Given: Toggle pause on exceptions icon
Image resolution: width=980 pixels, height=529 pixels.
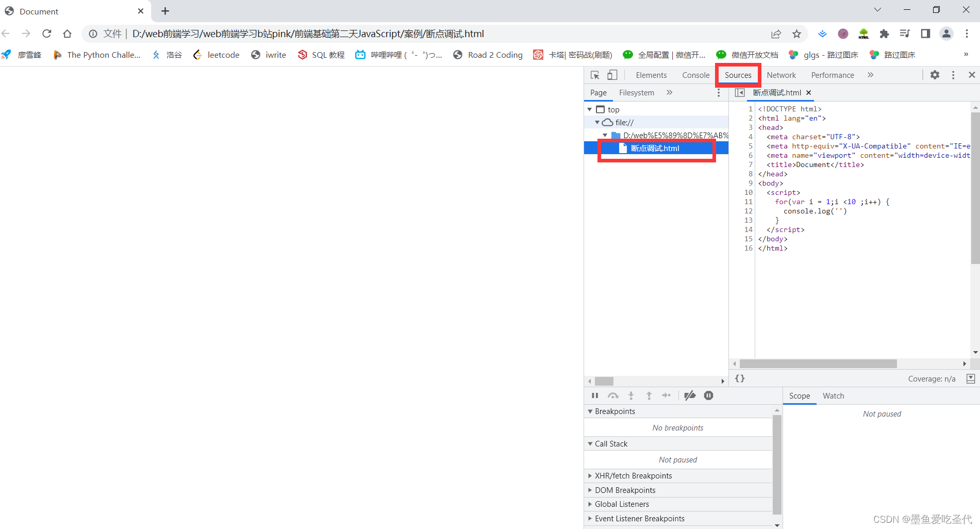Looking at the screenshot, I should (709, 395).
